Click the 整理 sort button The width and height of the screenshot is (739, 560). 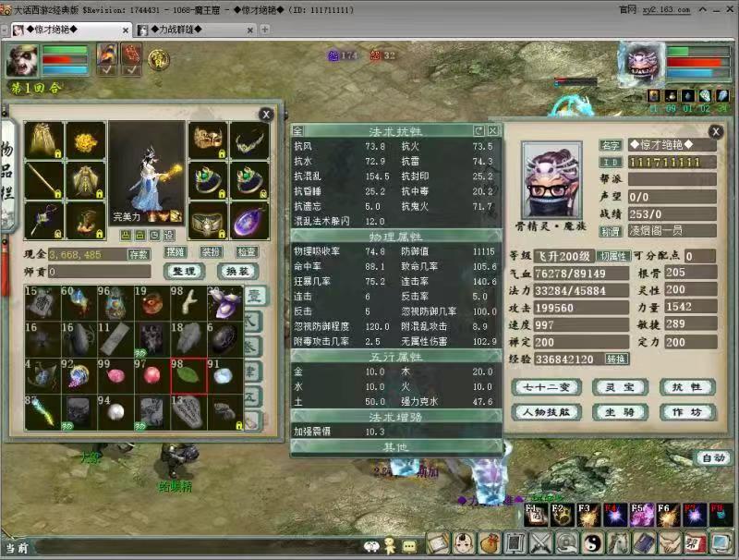184,271
